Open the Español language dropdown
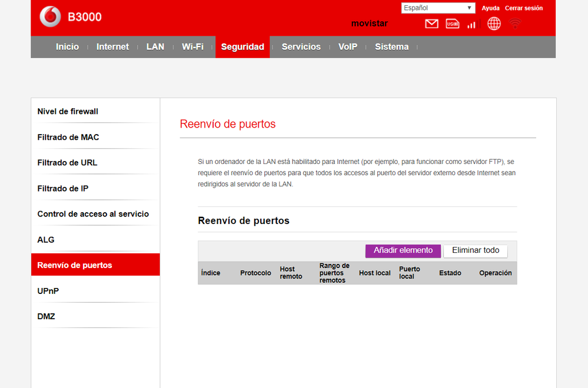This screenshot has width=588, height=388. point(438,8)
